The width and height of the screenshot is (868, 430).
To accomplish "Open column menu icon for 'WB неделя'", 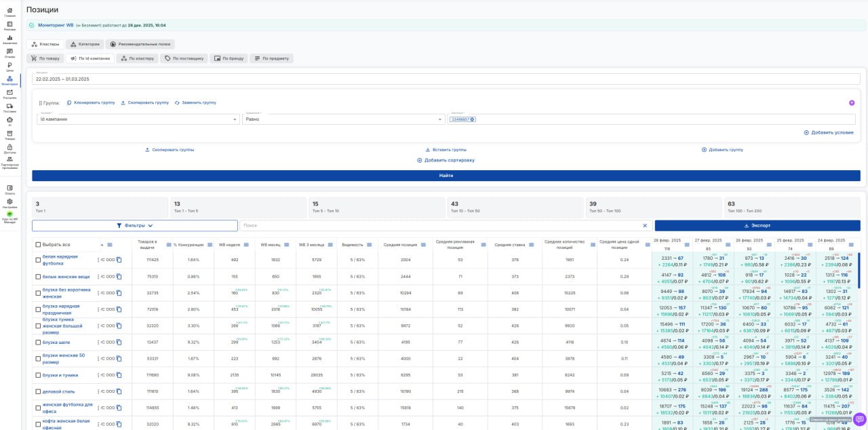I will click(x=245, y=245).
